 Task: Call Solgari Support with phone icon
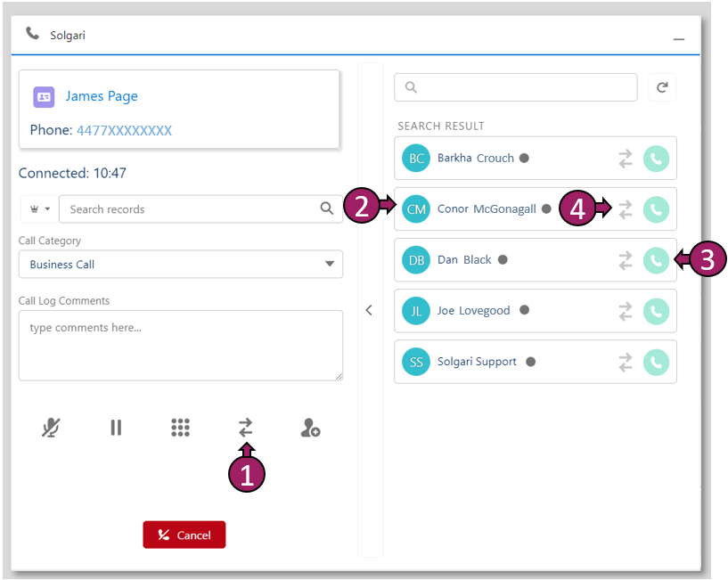coord(656,362)
